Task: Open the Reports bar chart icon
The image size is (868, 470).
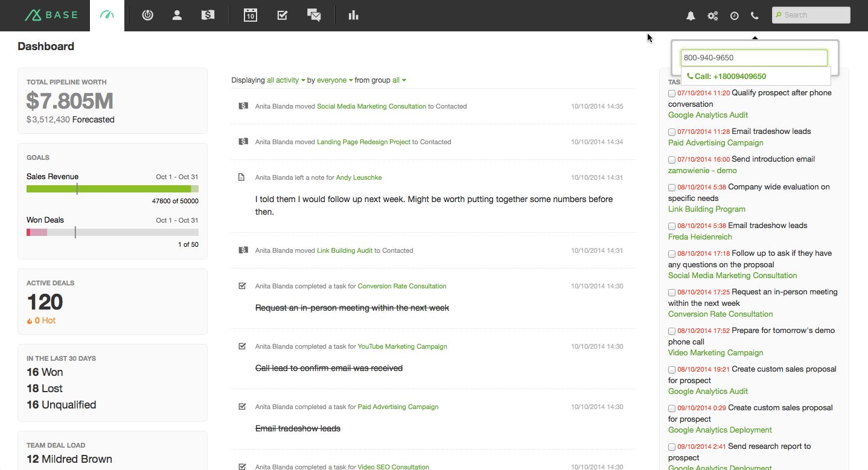Action: [x=353, y=16]
